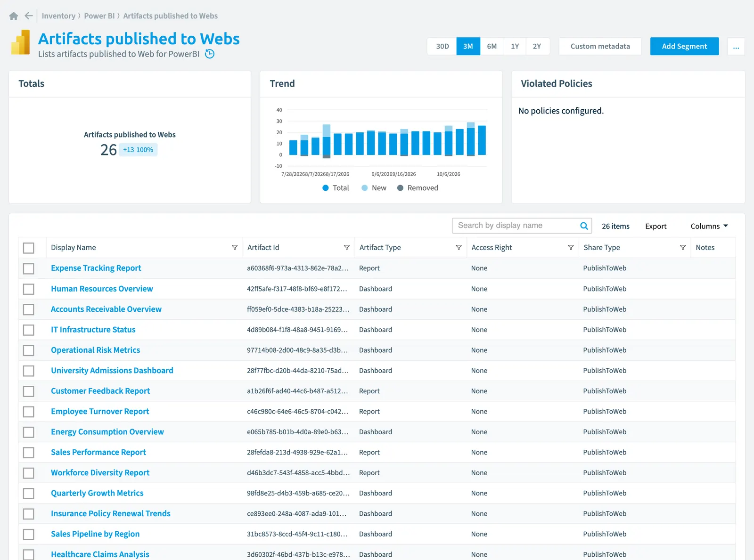The image size is (754, 560).
Task: Check the Energy Consumption Overview row
Action: 29,432
